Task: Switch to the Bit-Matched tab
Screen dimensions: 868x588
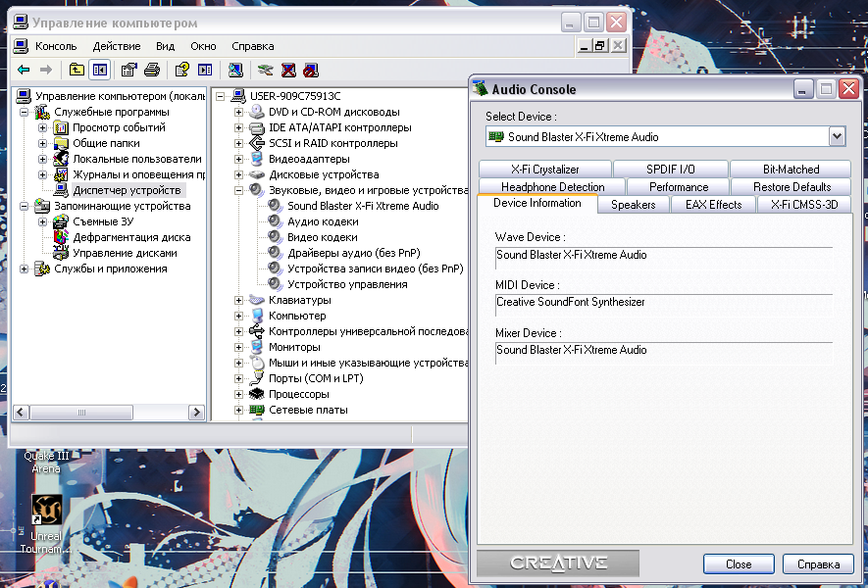Action: [791, 170]
